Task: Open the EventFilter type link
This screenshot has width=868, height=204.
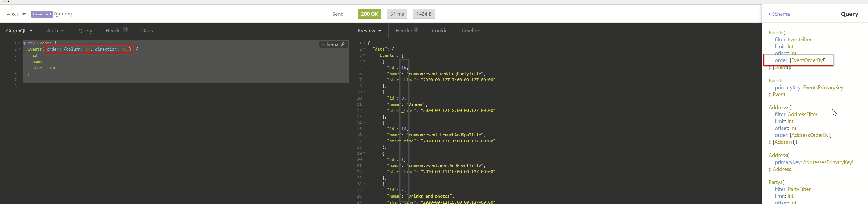Action: pyautogui.click(x=799, y=39)
